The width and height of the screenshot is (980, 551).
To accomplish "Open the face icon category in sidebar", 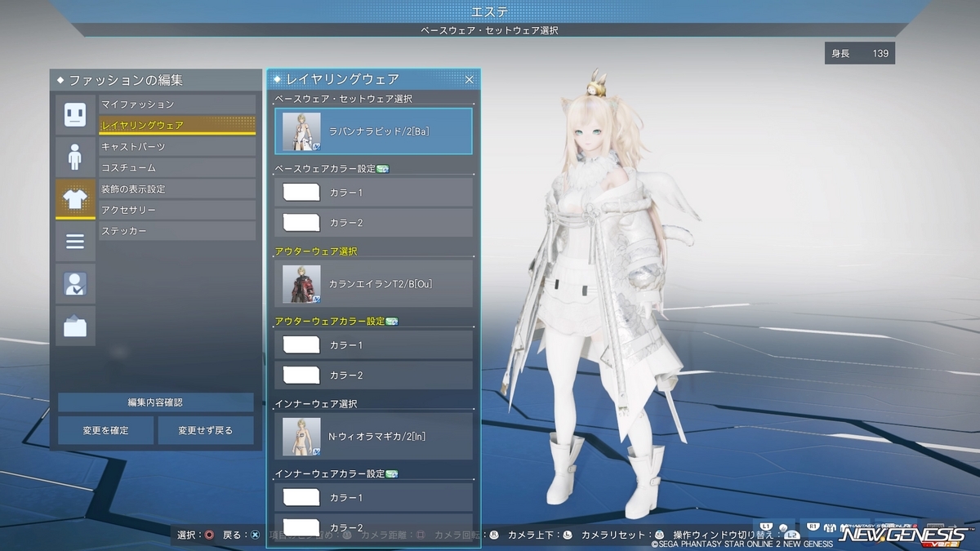I will (x=75, y=114).
